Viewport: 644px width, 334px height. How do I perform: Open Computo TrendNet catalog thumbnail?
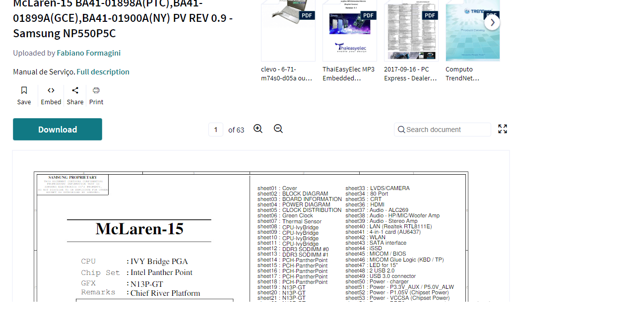(473, 30)
